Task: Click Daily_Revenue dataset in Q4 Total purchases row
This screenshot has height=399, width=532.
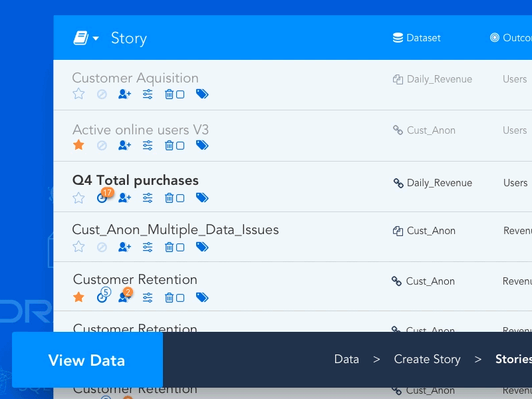Action: tap(440, 183)
